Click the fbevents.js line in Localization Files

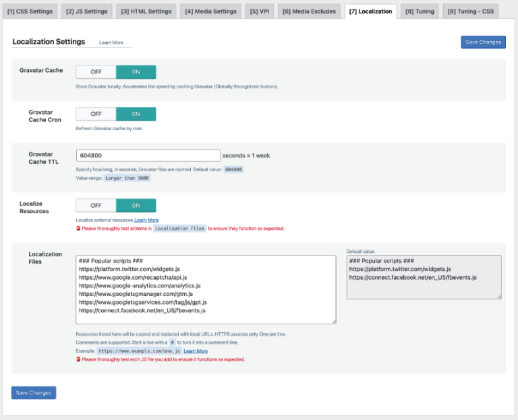pos(142,310)
